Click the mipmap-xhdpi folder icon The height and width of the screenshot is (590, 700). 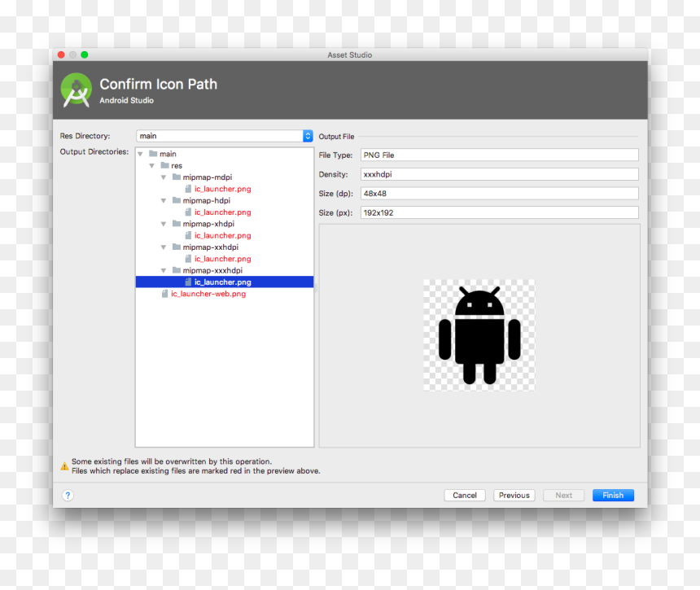coord(177,223)
